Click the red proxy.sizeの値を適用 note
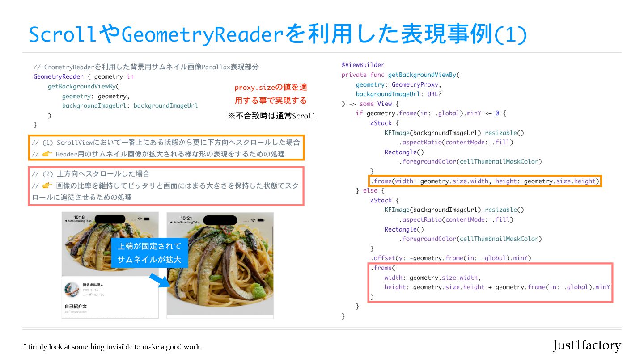The height and width of the screenshot is (362, 644). (271, 94)
